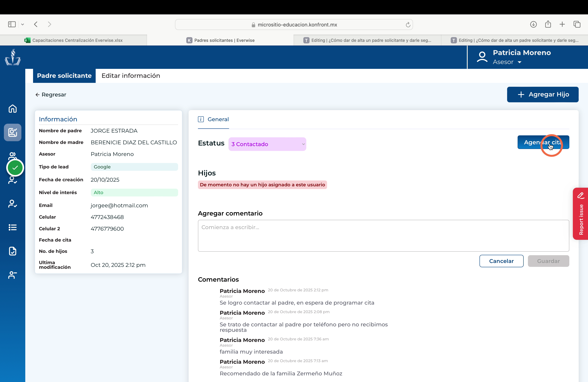Click the Cancelar button
Screen dimensions: 588x382
click(x=501, y=261)
